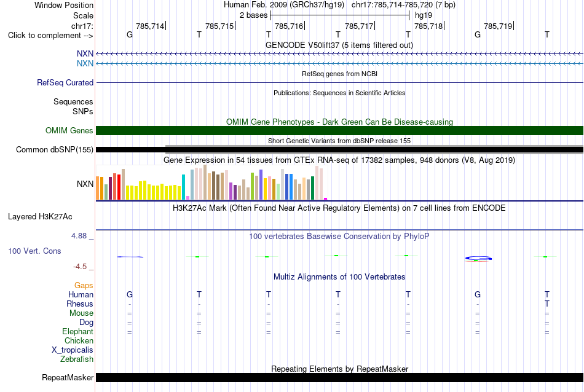Open the Layered H3K27Ac track label
Viewport: 584px width, 392px height.
(40, 217)
